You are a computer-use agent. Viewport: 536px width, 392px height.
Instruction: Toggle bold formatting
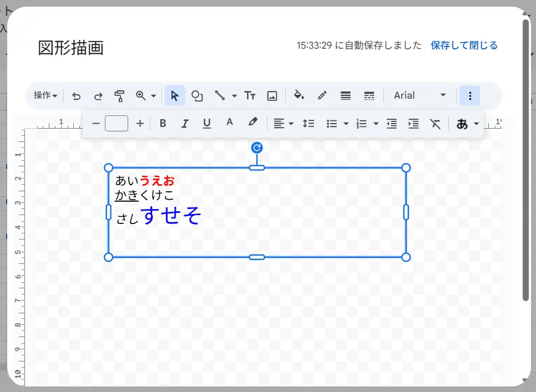tap(163, 124)
